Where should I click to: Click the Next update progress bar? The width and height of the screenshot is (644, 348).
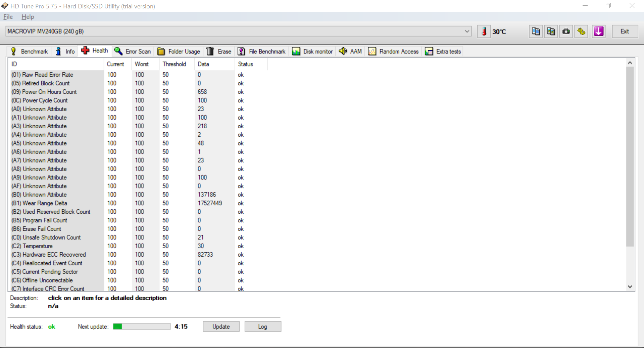142,327
